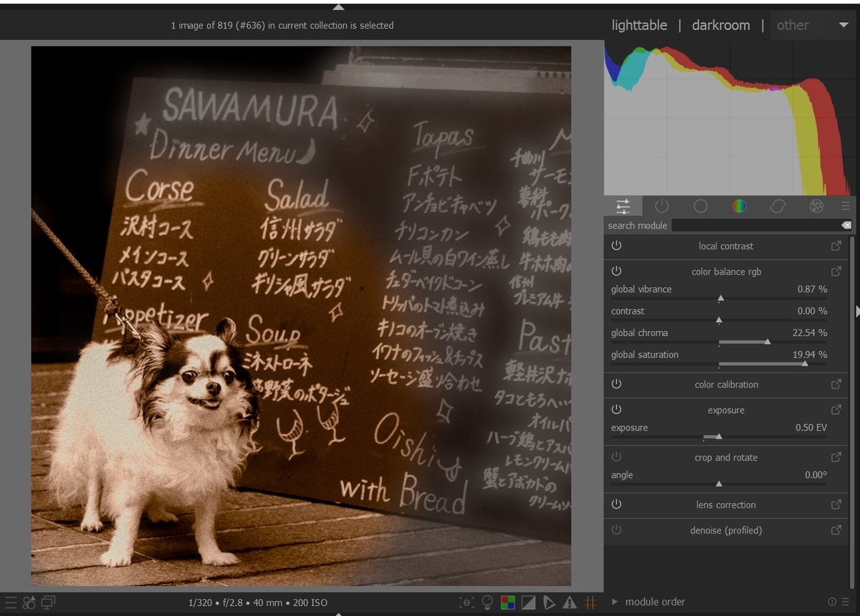Click the denoise (profiled) module header
This screenshot has width=860, height=616.
pyautogui.click(x=726, y=531)
